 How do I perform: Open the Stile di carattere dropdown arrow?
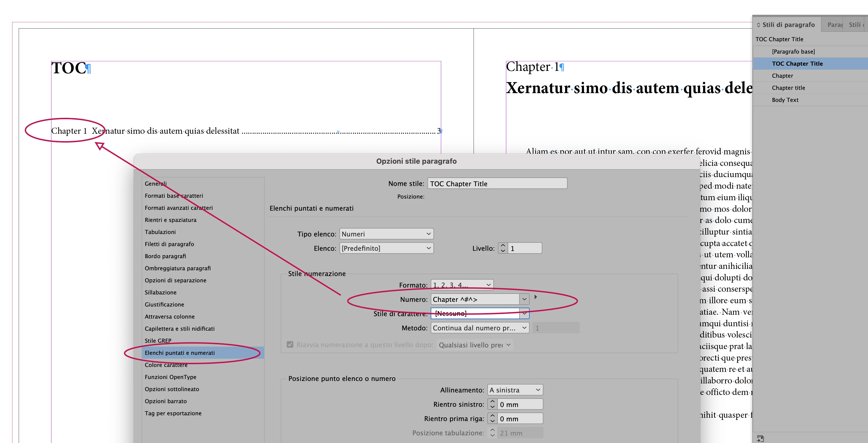pyautogui.click(x=524, y=313)
